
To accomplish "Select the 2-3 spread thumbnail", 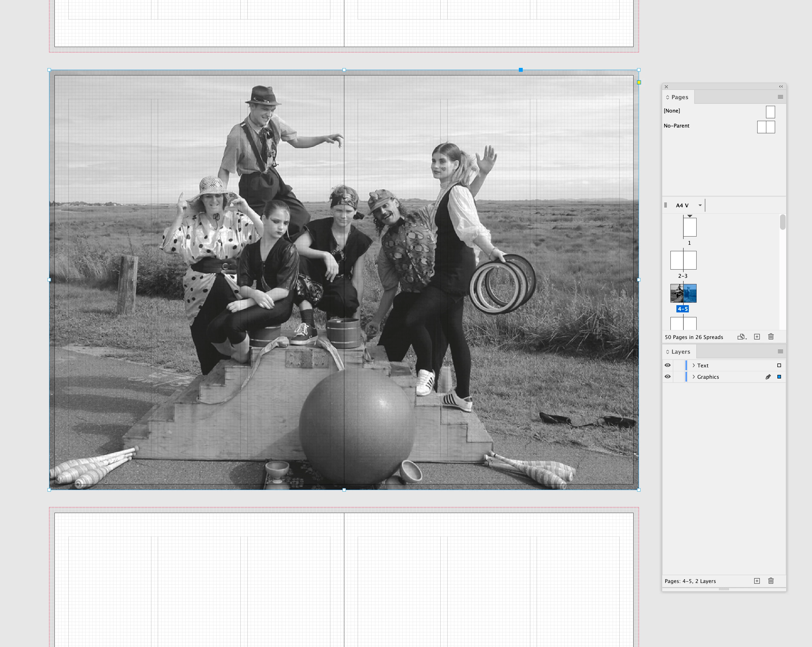I will click(683, 260).
